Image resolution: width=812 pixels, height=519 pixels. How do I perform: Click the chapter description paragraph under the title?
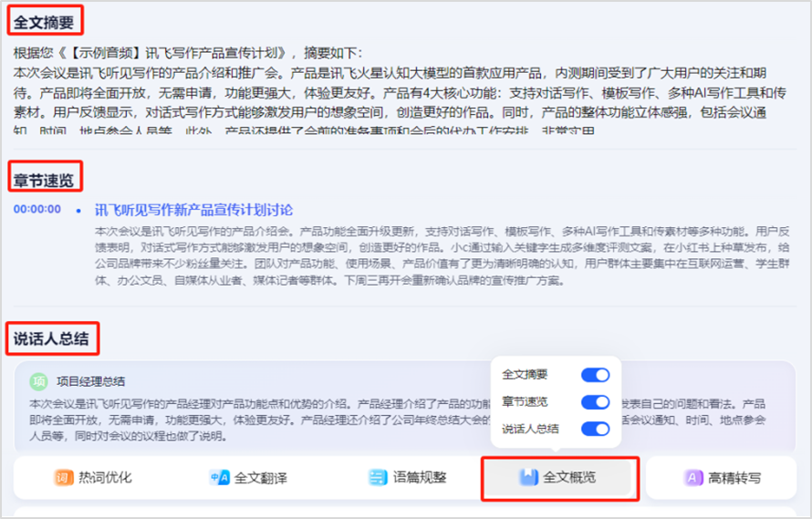tap(442, 256)
